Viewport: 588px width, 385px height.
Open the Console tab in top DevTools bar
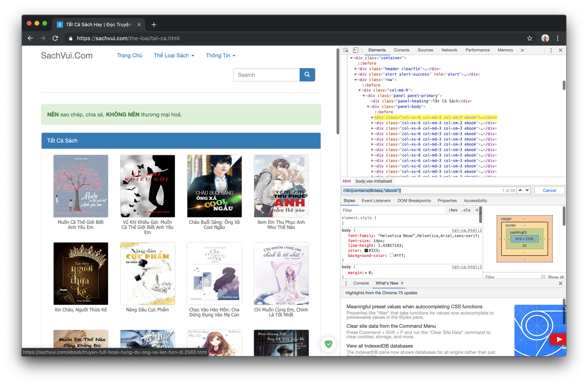coord(402,50)
